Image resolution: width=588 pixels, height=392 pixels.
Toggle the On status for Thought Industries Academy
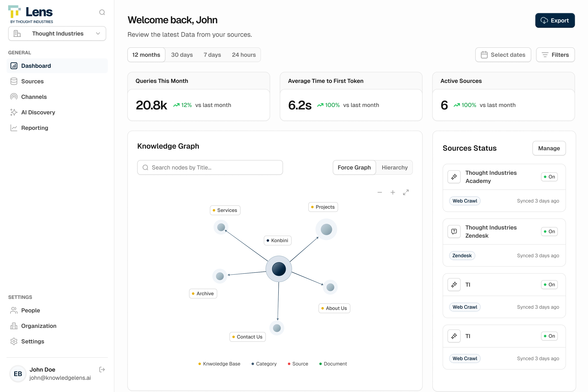pyautogui.click(x=549, y=177)
